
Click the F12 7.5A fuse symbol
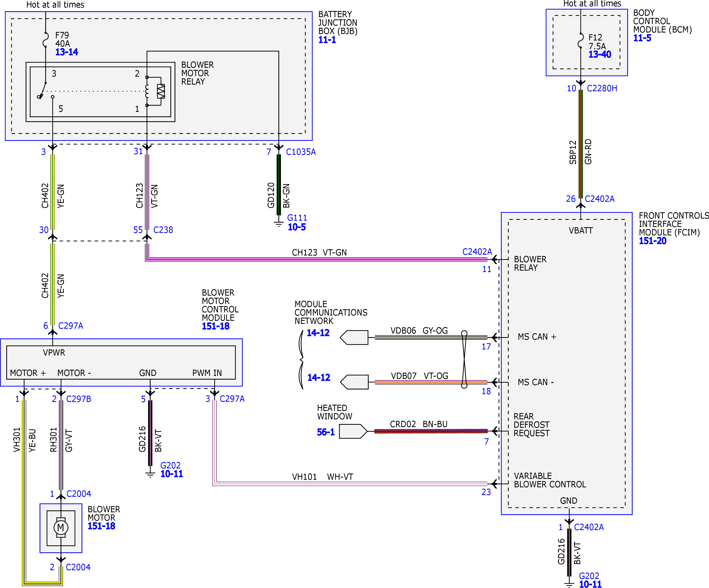580,40
